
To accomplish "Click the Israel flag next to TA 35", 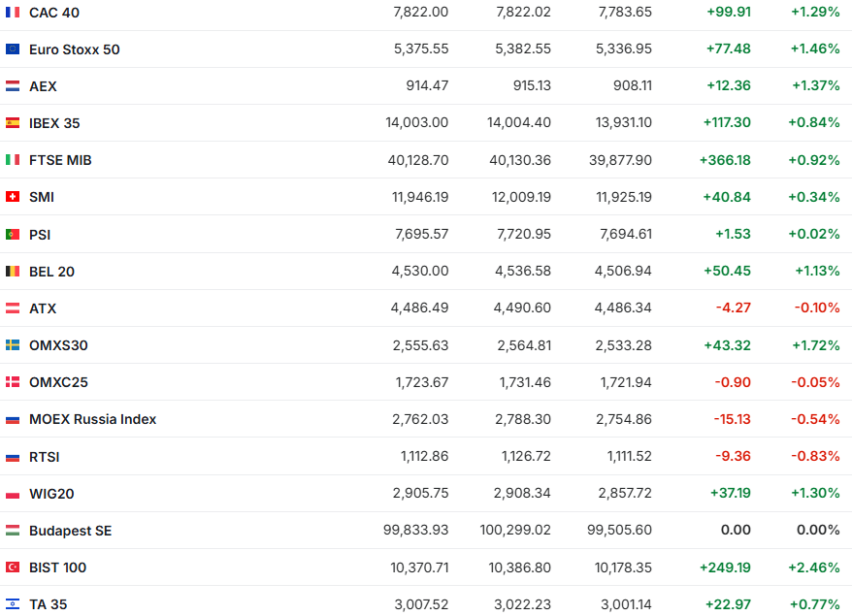I will [x=13, y=604].
